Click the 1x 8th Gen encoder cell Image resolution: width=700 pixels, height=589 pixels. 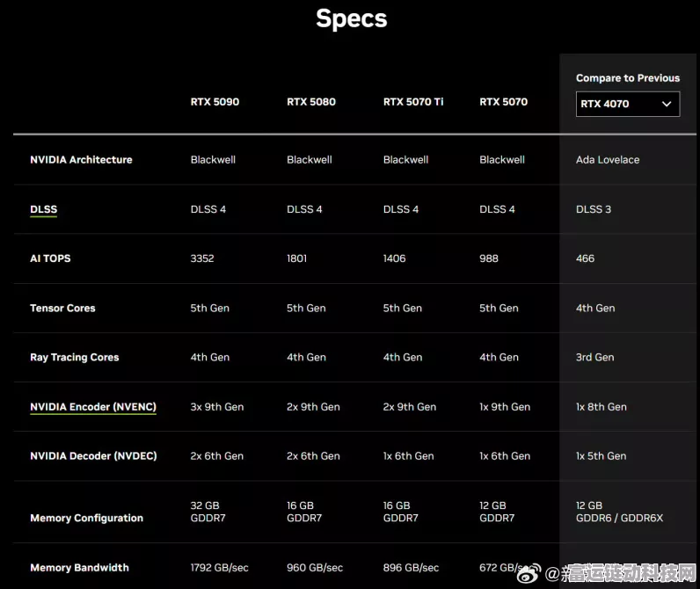(x=602, y=407)
